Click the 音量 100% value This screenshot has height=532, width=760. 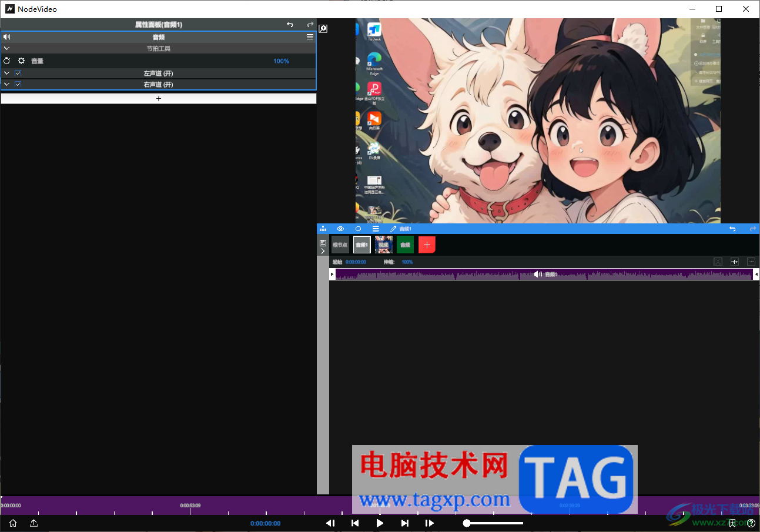click(282, 61)
